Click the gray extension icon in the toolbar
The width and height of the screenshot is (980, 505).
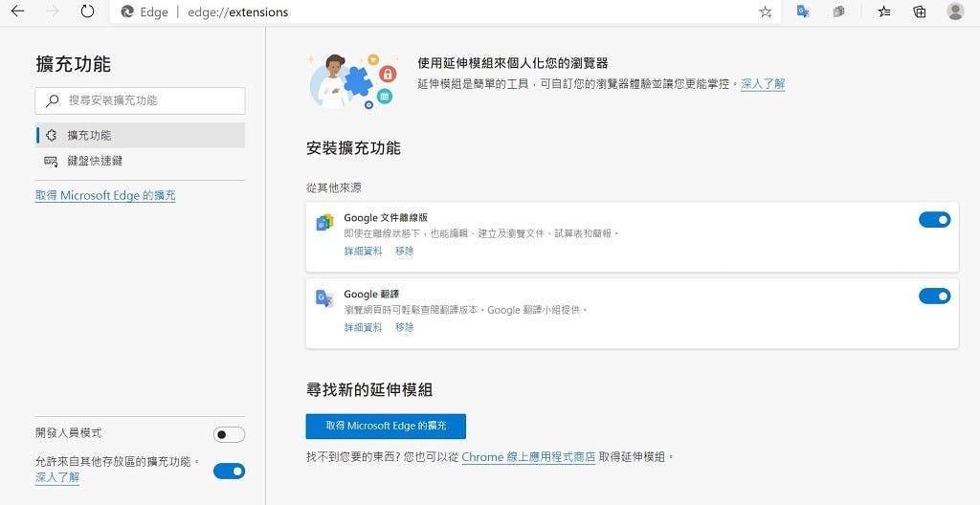click(x=838, y=11)
